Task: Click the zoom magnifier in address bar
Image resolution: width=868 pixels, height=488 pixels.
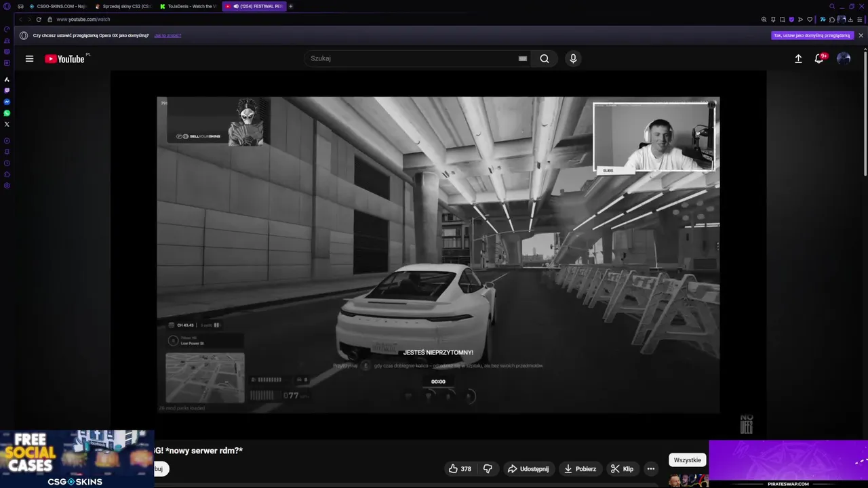Action: click(764, 20)
